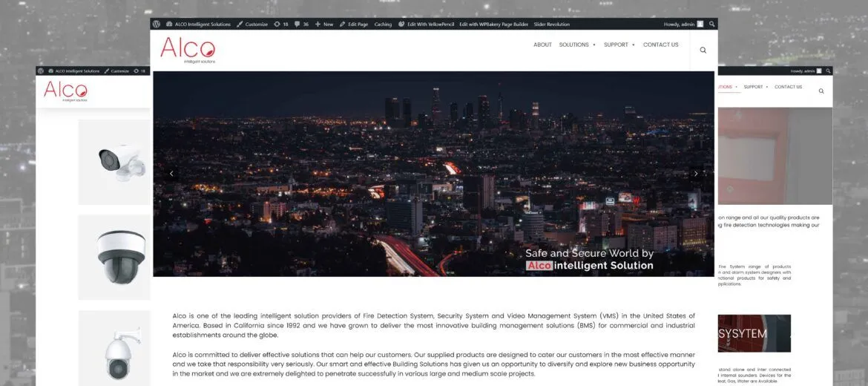868x386 pixels.
Task: Open the Caching admin bar menu
Action: click(383, 24)
